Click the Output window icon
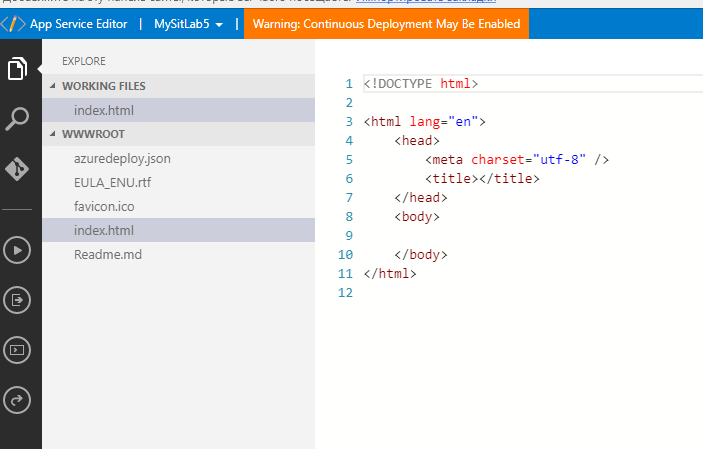 tap(17, 300)
